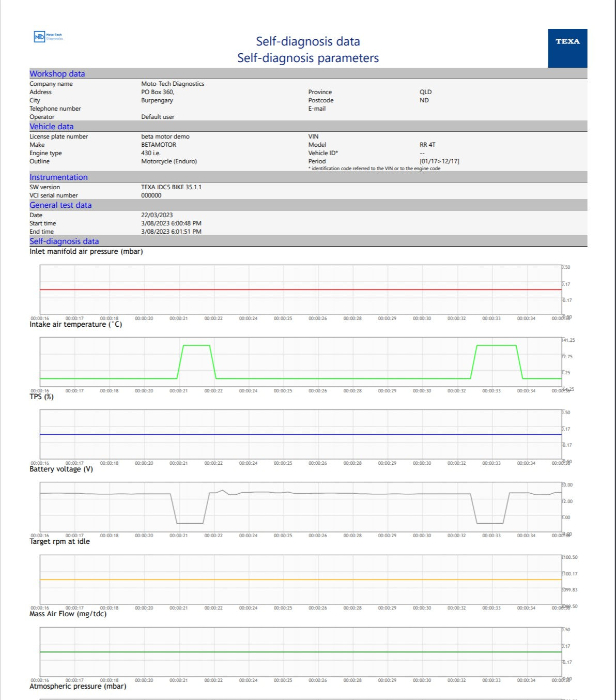Click the 00:00:30 time label under TPS chart
Screen dimensions: 616x700
(422, 463)
